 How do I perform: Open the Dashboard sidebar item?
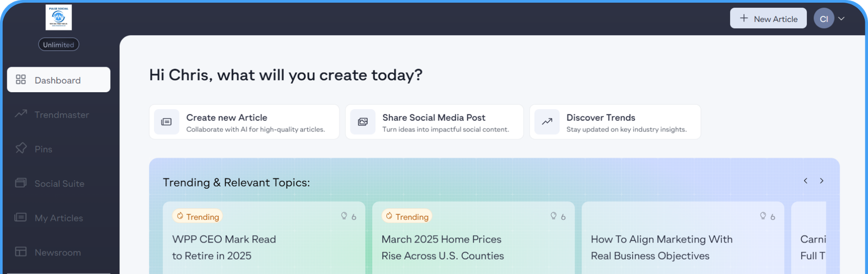pyautogui.click(x=59, y=80)
